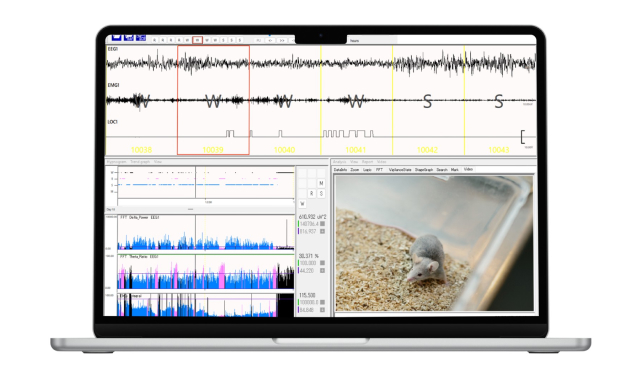This screenshot has width=640, height=374.
Task: Click the first blue toolbar icon
Action: [x=116, y=38]
